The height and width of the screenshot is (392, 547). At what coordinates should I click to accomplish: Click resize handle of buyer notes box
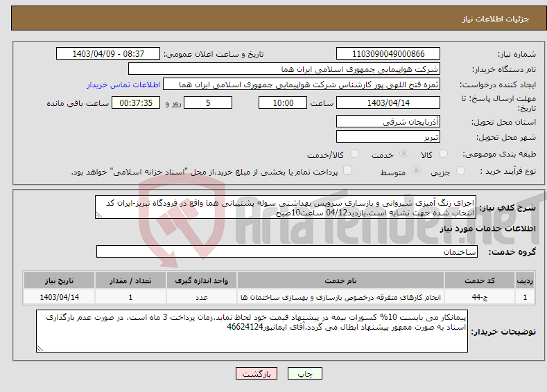(40, 348)
